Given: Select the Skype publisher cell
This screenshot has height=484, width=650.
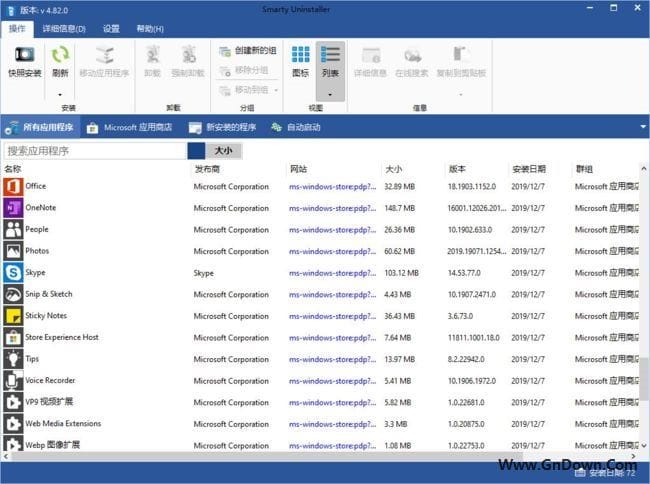Looking at the screenshot, I should (x=204, y=273).
